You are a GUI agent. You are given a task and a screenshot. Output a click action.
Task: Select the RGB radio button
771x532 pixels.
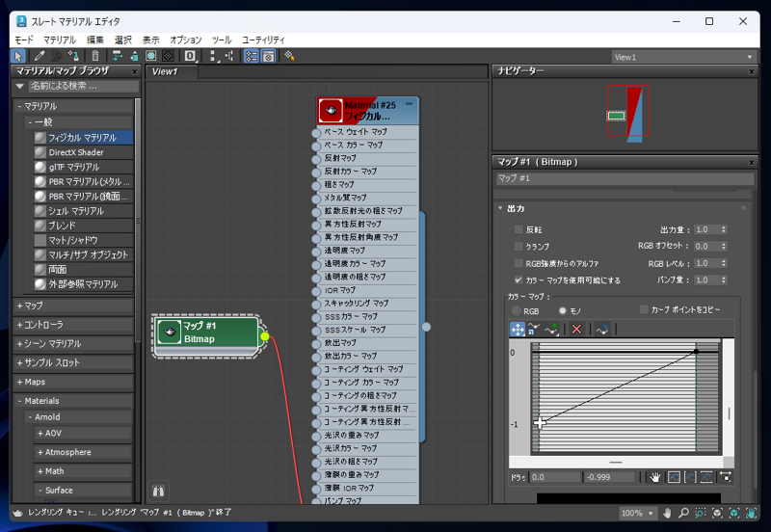[516, 310]
